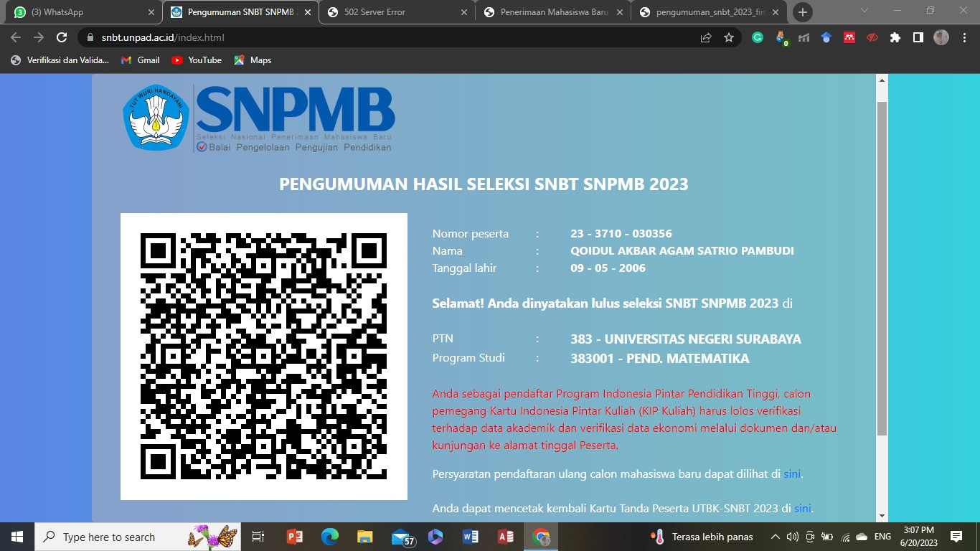Open the Chrome profile avatar
This screenshot has height=551, width=980.
pos(941,37)
